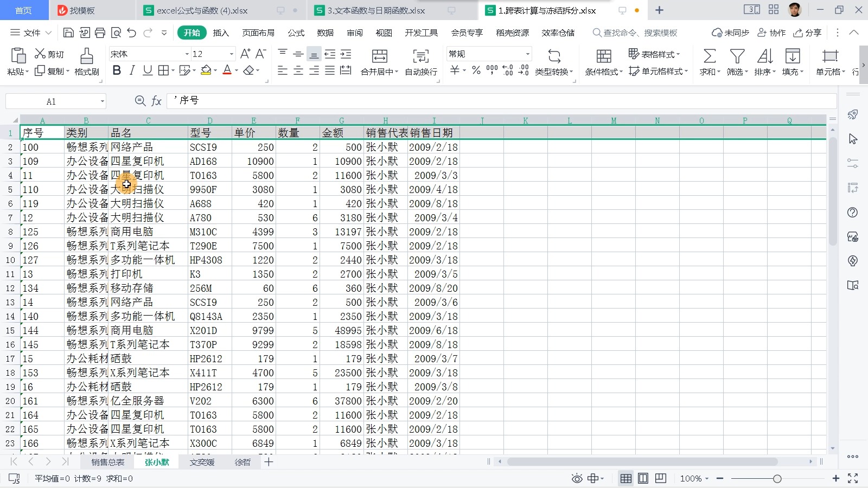Switch to Normal view in status bar
This screenshot has height=488, width=868.
pos(626,478)
